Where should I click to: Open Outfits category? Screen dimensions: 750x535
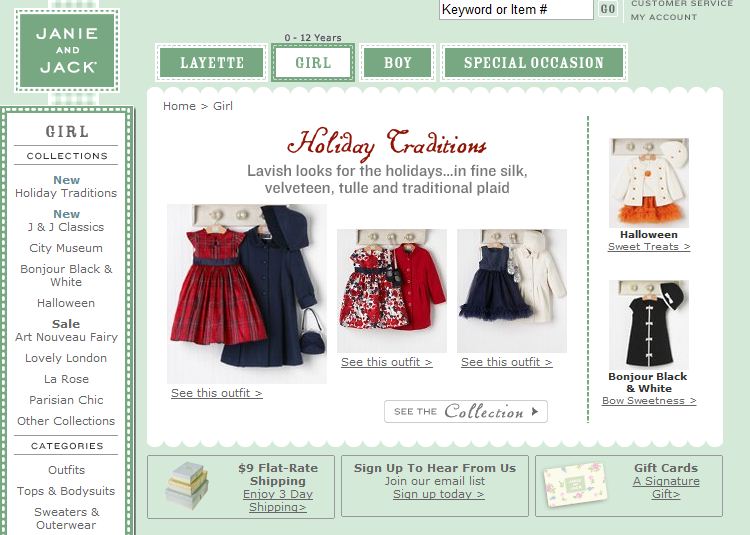[66, 470]
